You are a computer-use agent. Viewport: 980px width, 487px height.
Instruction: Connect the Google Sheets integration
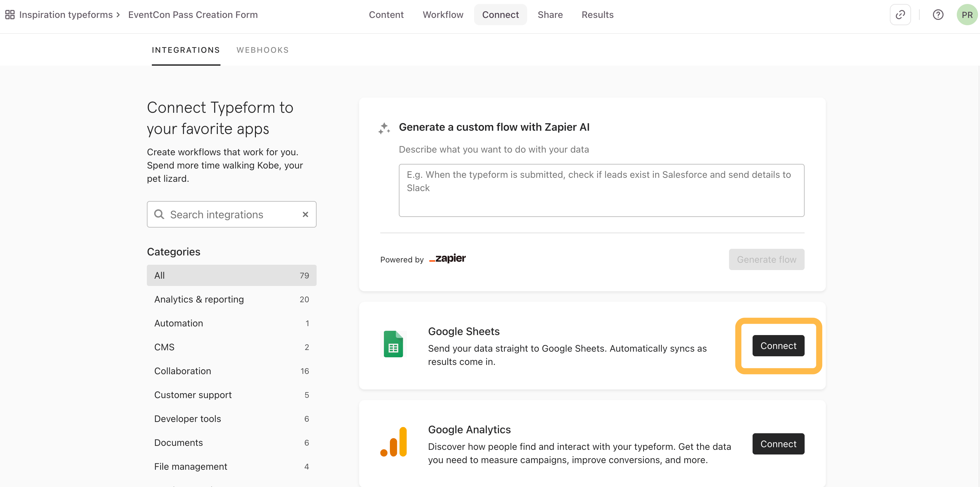[778, 346]
